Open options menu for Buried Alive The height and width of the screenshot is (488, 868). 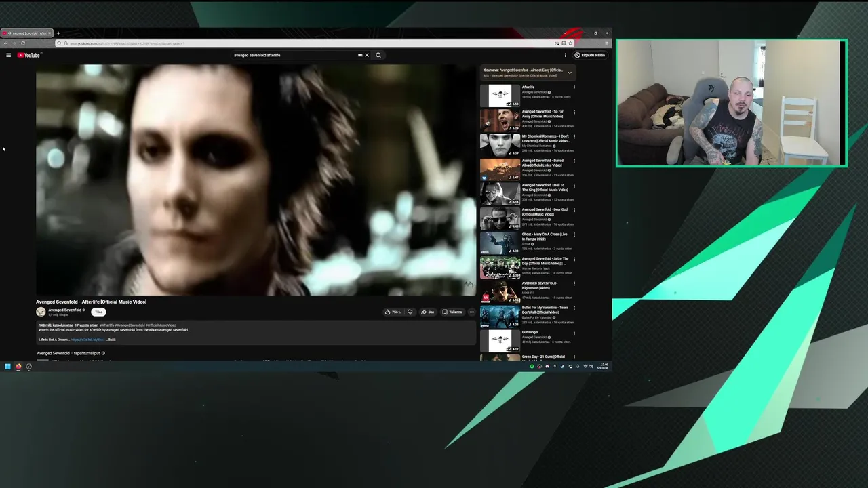574,161
